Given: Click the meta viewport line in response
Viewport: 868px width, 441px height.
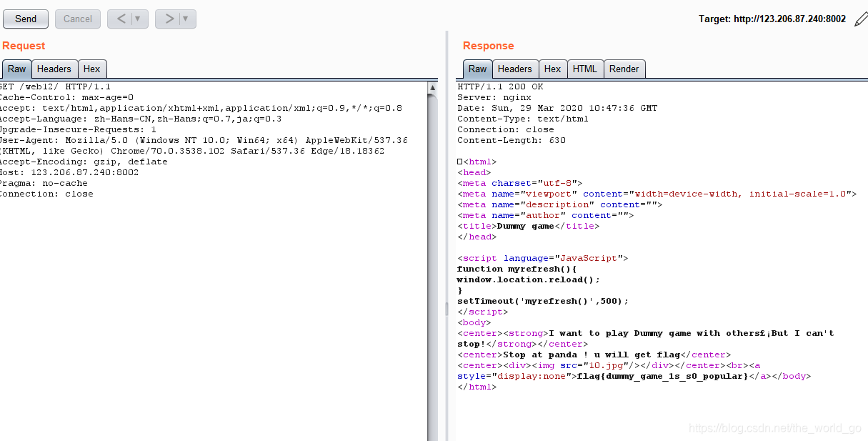Looking at the screenshot, I should point(657,194).
